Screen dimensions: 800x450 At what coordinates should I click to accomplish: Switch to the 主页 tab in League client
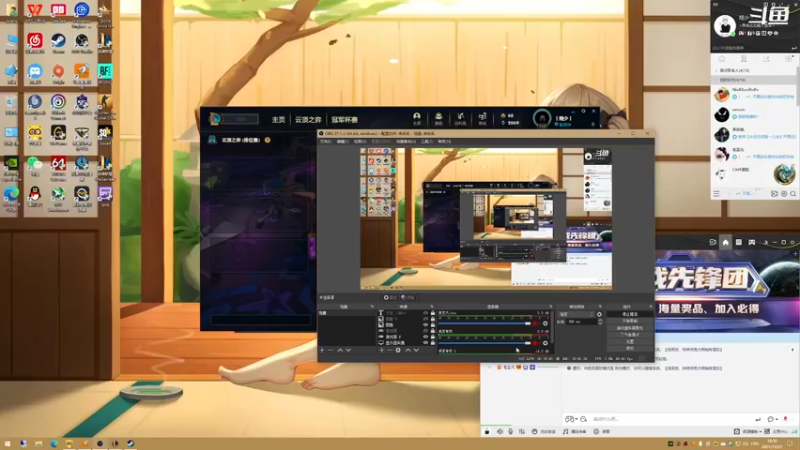tap(278, 119)
